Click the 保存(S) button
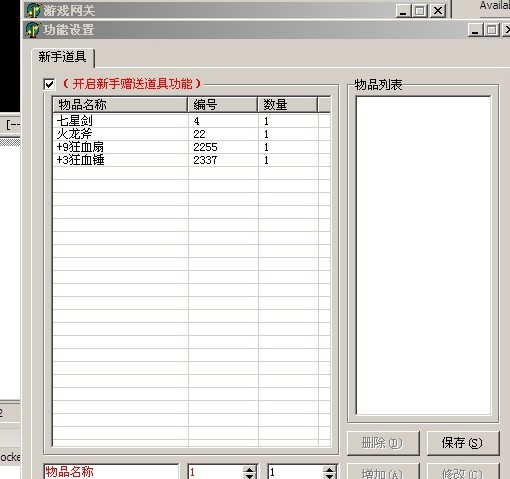The image size is (510, 479). [x=463, y=443]
